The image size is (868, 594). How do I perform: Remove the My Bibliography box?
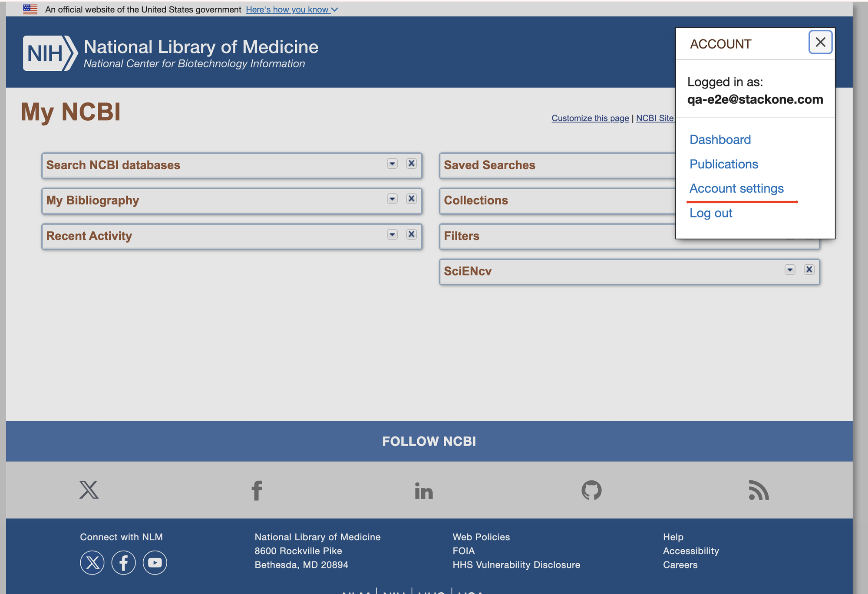point(411,199)
